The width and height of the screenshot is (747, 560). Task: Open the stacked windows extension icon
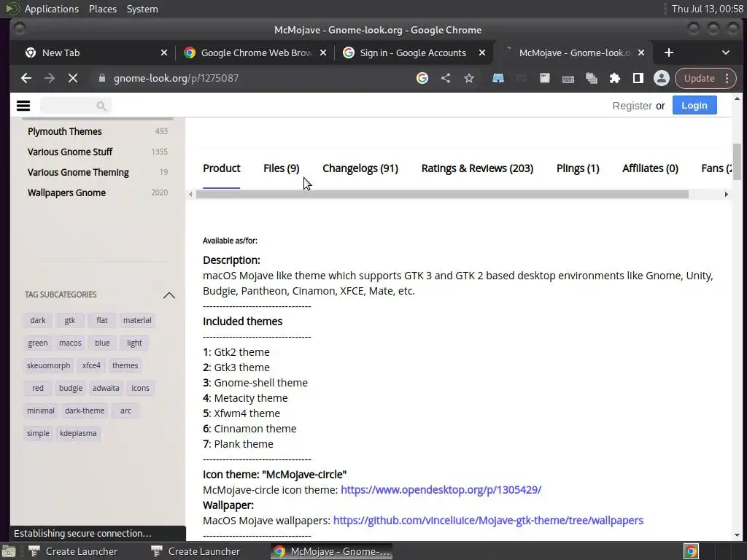pyautogui.click(x=591, y=78)
